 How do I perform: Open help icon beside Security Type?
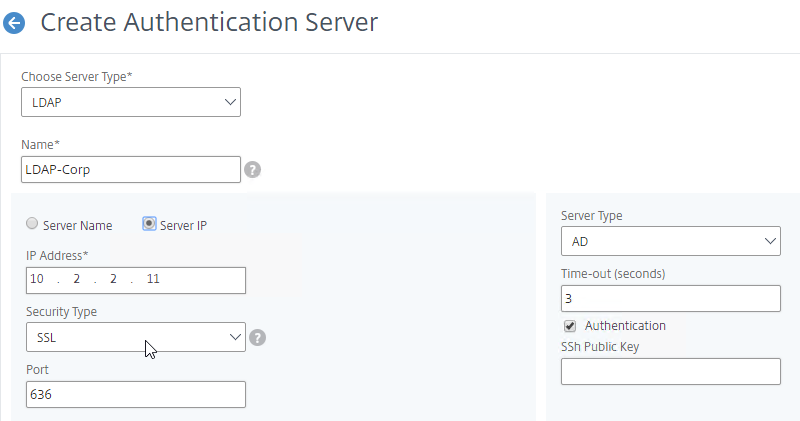pyautogui.click(x=257, y=337)
